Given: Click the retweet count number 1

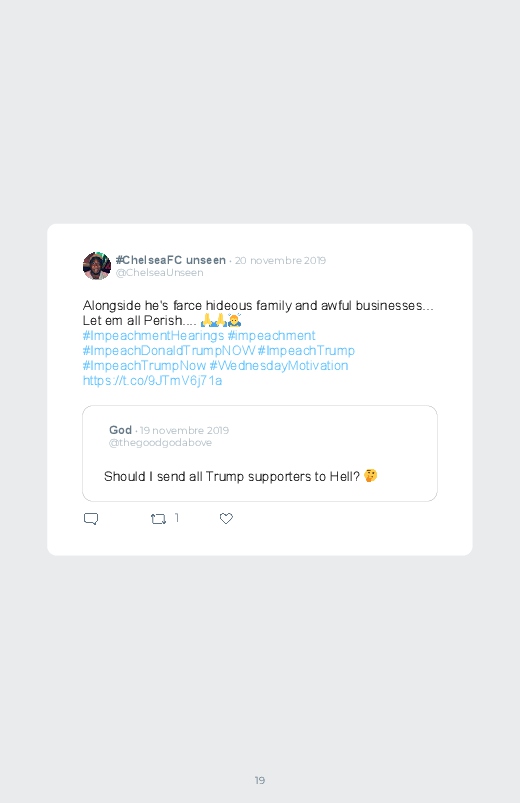Looking at the screenshot, I should click(177, 518).
